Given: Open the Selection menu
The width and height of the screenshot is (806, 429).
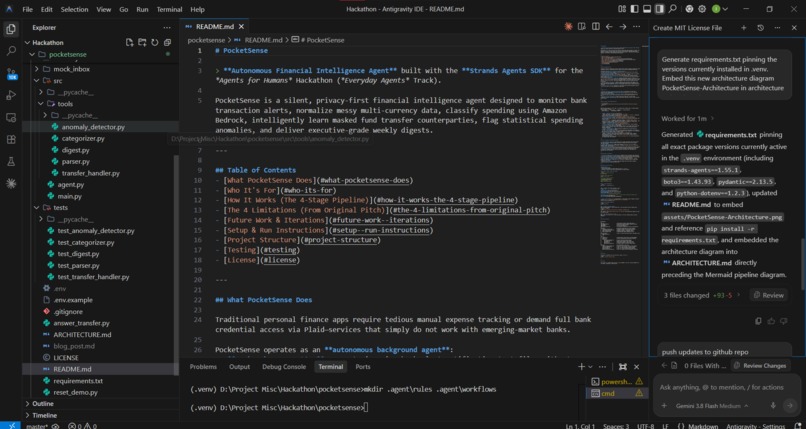Looking at the screenshot, I should click(74, 9).
